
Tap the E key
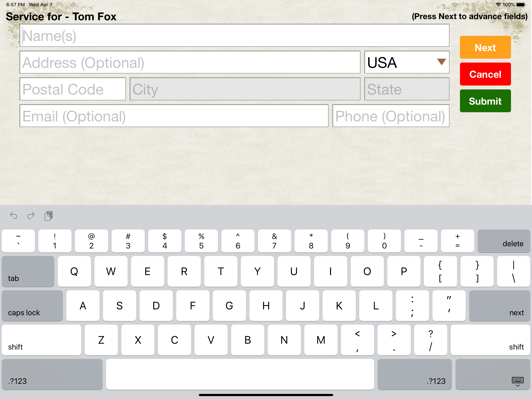[x=147, y=271]
